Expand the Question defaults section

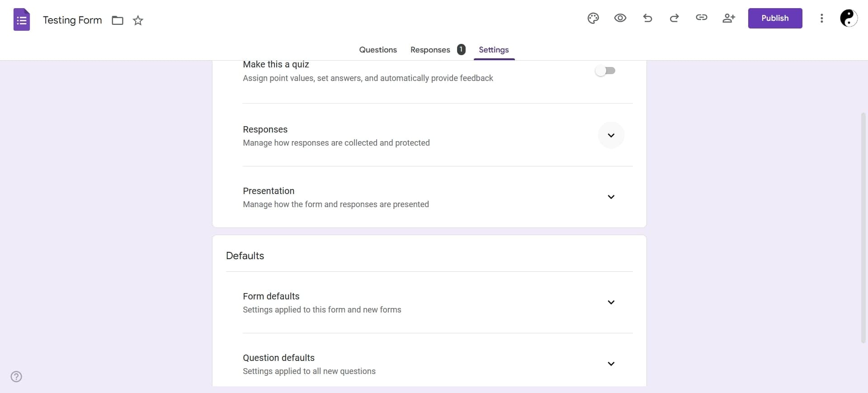point(611,364)
